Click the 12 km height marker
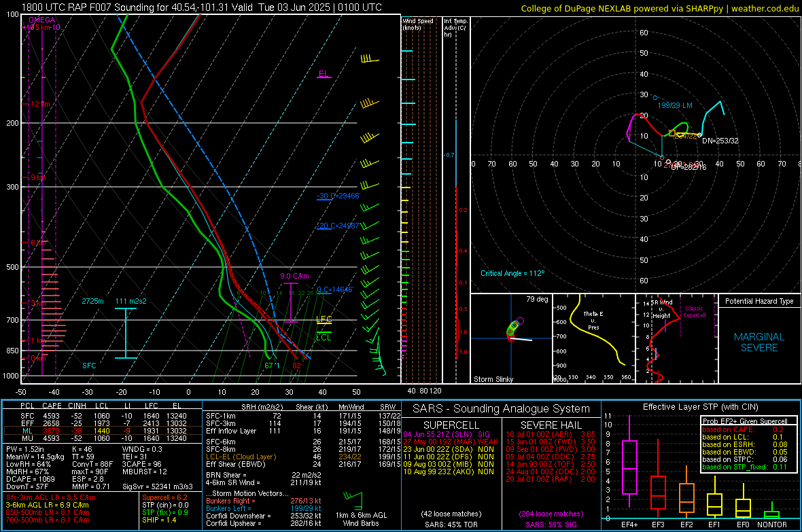Viewport: 802px width, 532px height. [x=40, y=105]
